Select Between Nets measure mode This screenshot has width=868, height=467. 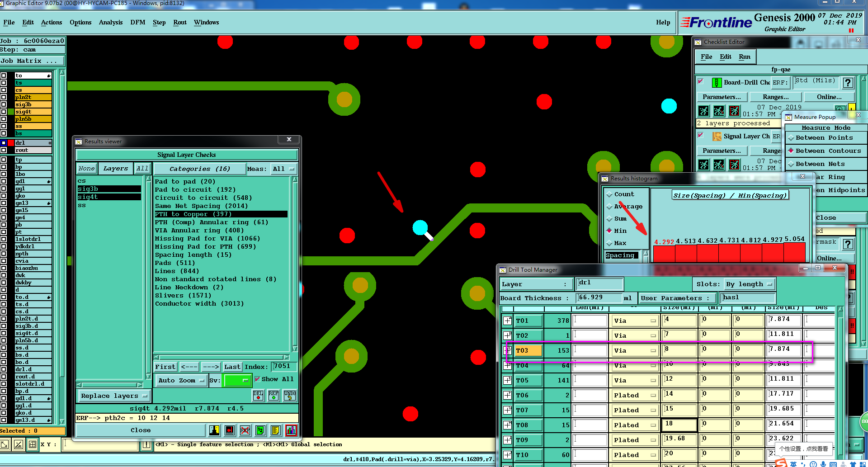[826, 164]
